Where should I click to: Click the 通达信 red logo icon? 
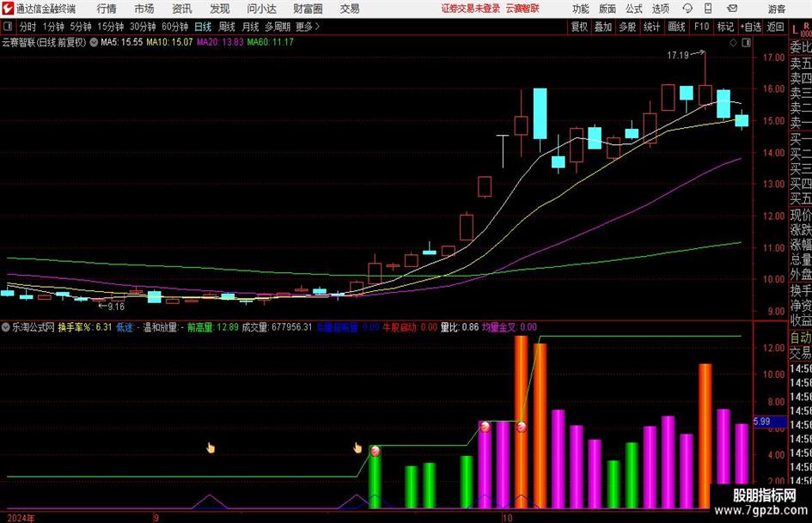8,9
